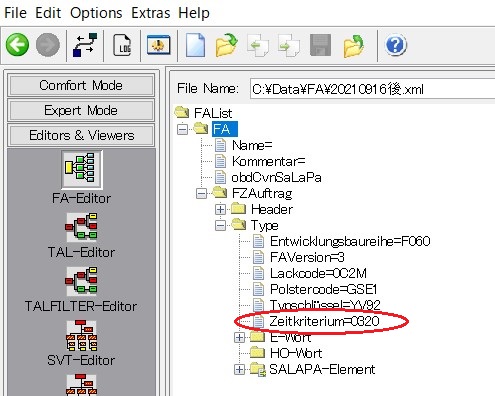This screenshot has width=495, height=396.
Task: Collapse the FA tree node
Action: (x=182, y=129)
